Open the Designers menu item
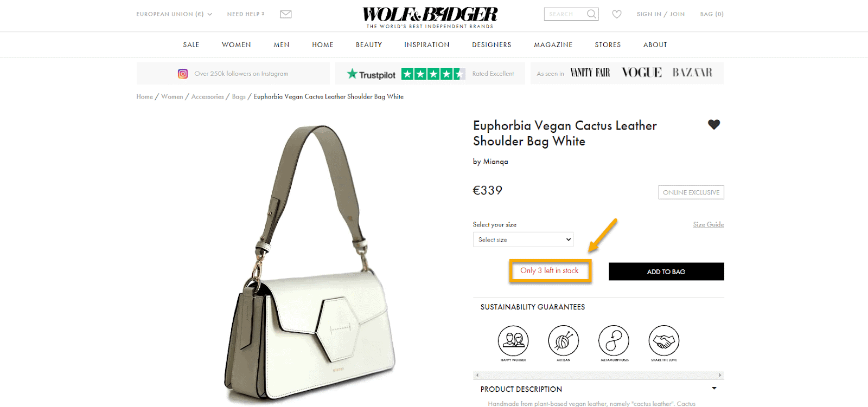 (492, 45)
